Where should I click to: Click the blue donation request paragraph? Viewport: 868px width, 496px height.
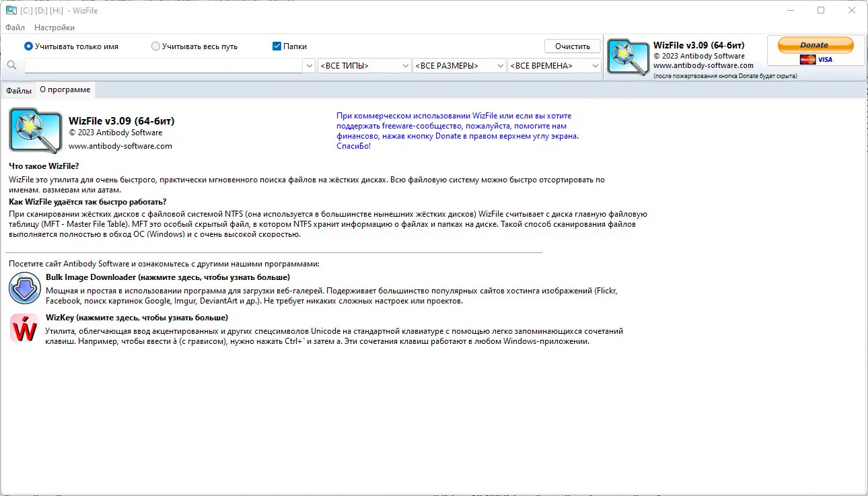458,131
